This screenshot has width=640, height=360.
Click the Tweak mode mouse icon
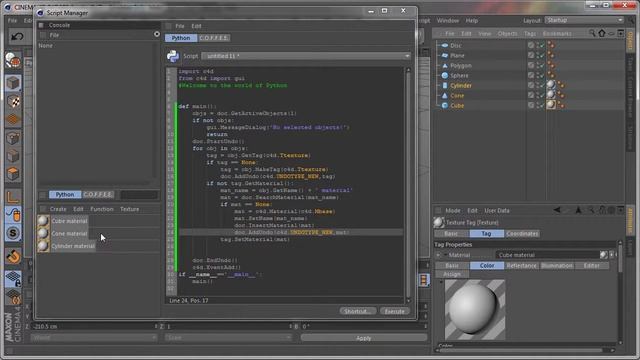13,215
